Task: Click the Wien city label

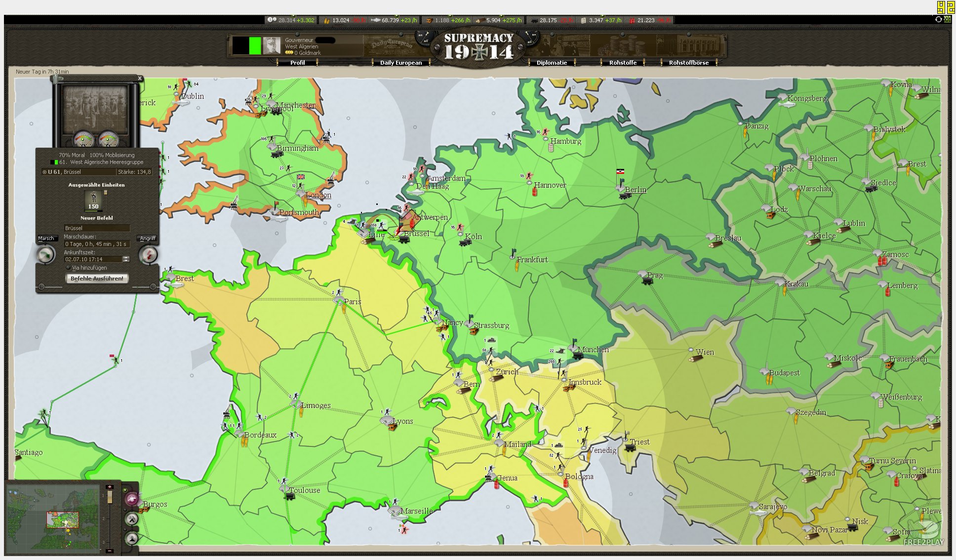Action: pyautogui.click(x=705, y=352)
